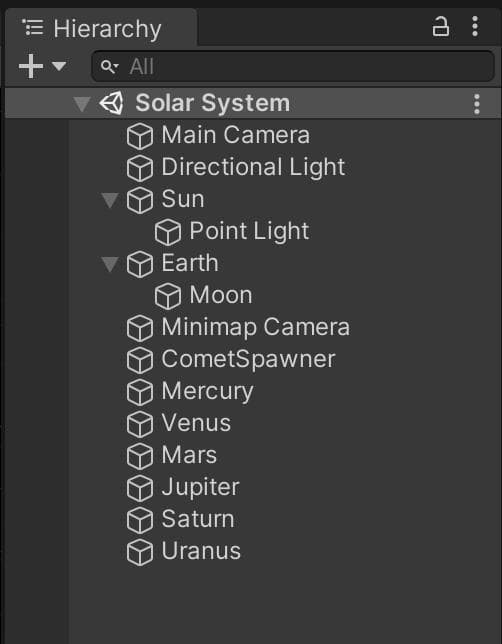The width and height of the screenshot is (502, 644).
Task: Select the Mercury object
Action: pos(207,391)
